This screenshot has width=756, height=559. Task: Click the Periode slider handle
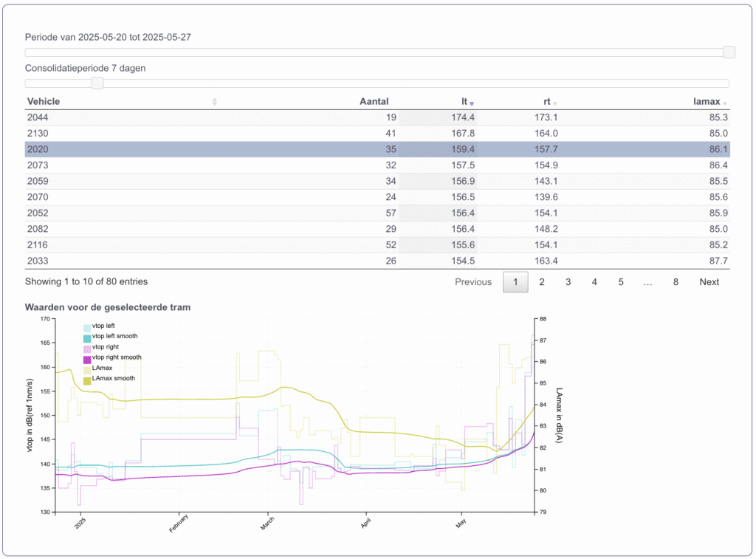[x=729, y=52]
